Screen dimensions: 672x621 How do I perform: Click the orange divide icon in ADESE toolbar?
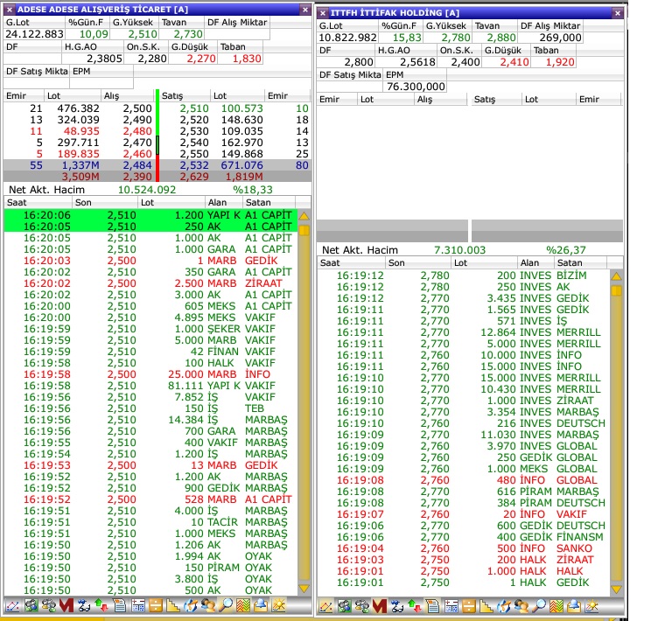pos(156,605)
